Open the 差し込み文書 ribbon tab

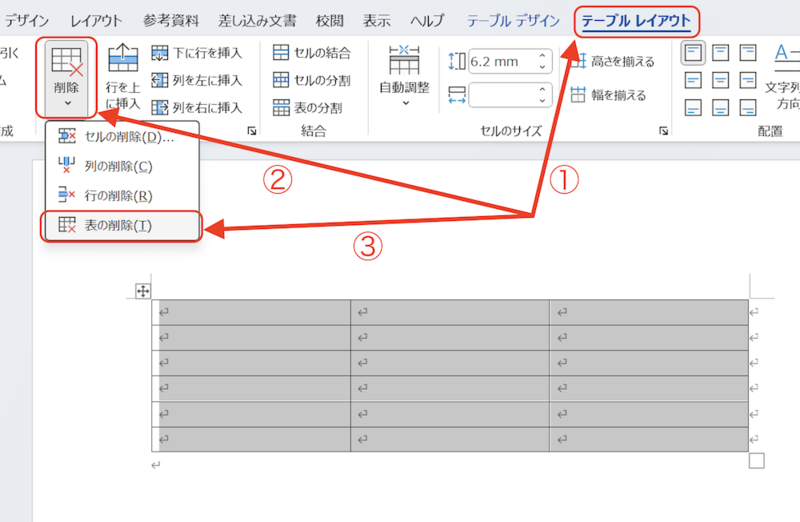[257, 21]
